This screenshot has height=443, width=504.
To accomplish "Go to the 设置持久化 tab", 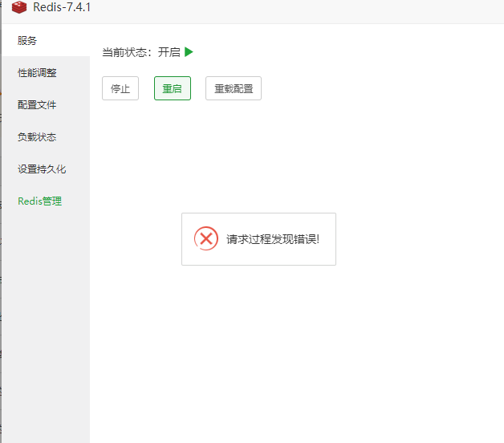I will tap(46, 169).
